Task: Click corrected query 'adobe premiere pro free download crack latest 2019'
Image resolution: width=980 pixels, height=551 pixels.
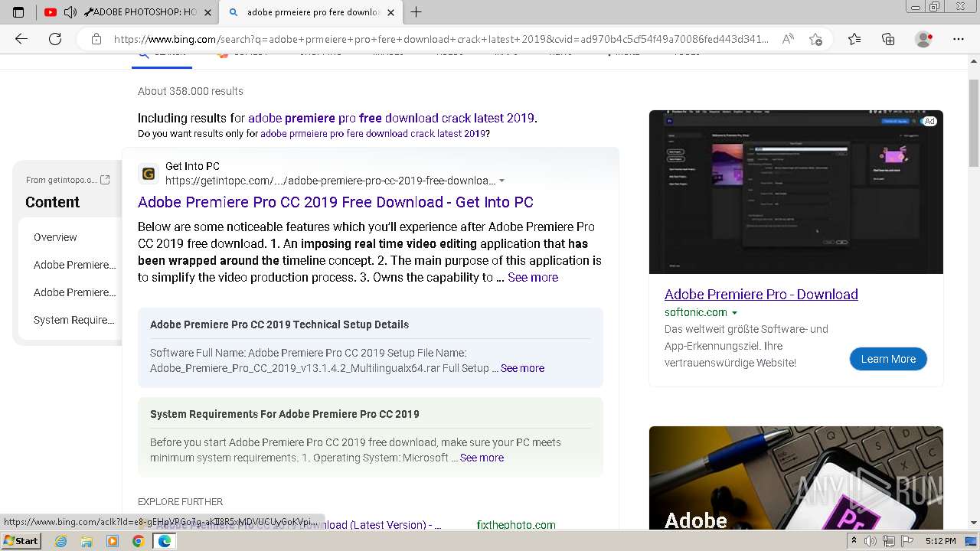Action: [391, 118]
